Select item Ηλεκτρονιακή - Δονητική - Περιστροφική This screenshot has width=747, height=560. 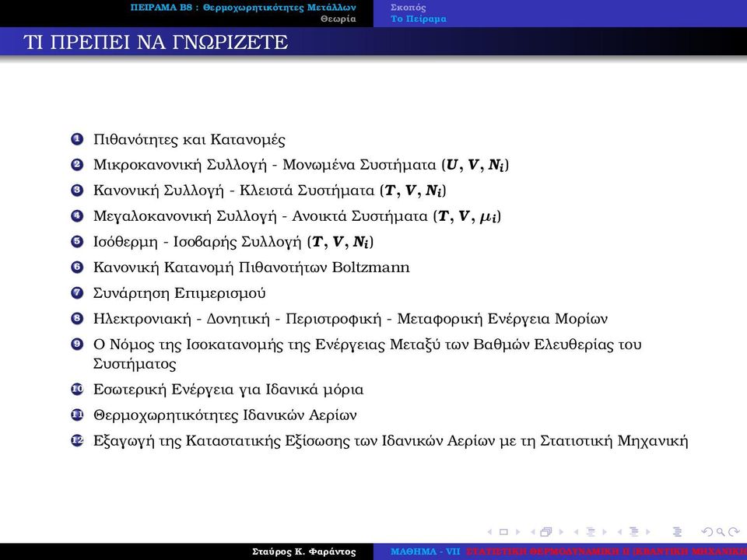(x=351, y=319)
